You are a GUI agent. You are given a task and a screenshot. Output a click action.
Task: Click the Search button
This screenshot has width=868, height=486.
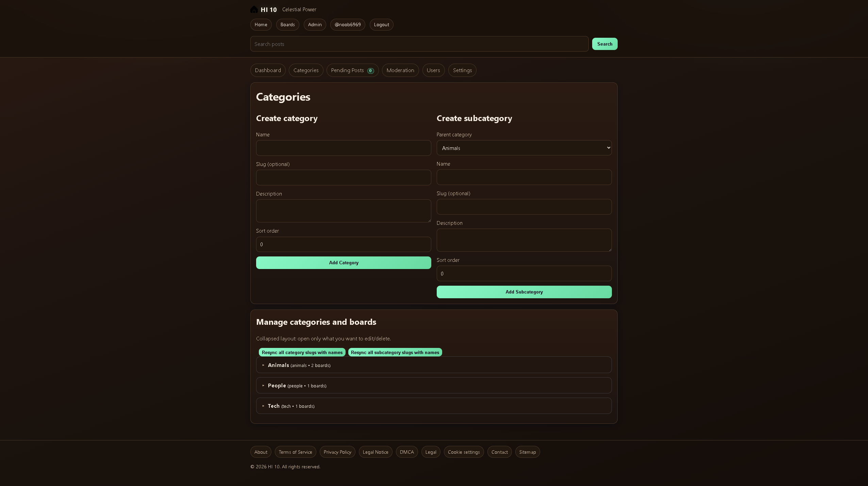(x=605, y=44)
